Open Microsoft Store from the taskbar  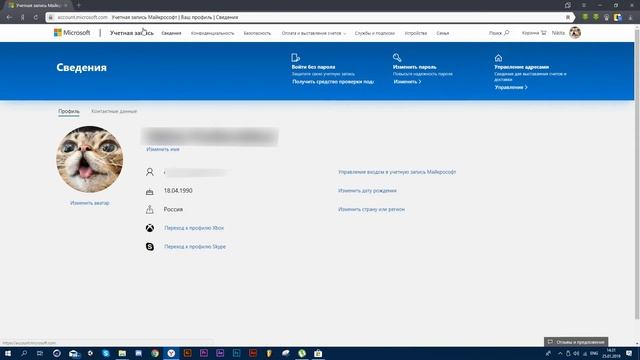[318, 353]
